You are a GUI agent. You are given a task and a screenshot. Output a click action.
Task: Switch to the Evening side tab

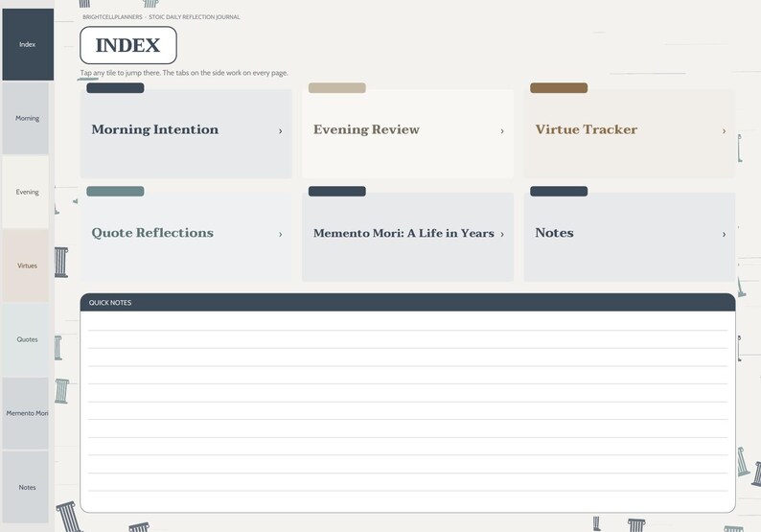tap(26, 192)
